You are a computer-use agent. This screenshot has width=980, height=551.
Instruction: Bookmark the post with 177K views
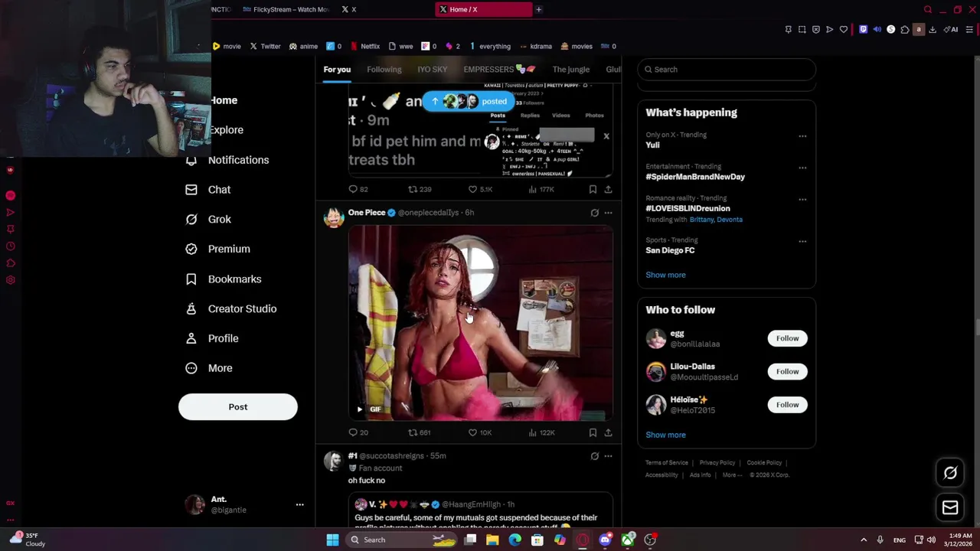click(593, 189)
